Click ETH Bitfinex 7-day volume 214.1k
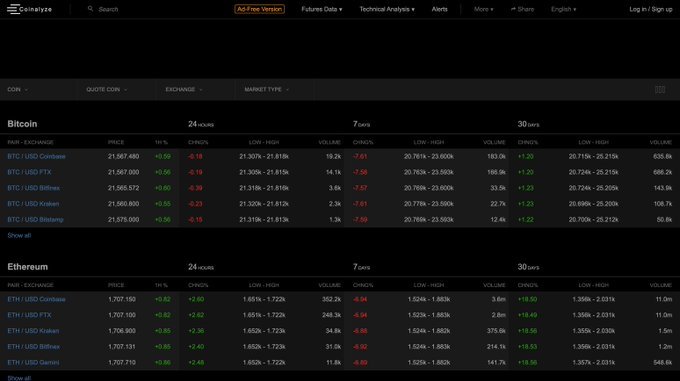This screenshot has width=680, height=381. 496,347
